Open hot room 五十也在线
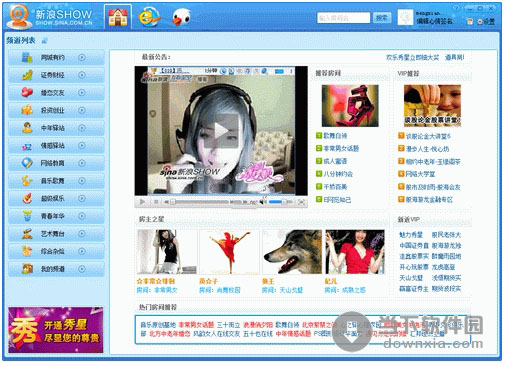 coord(258,334)
